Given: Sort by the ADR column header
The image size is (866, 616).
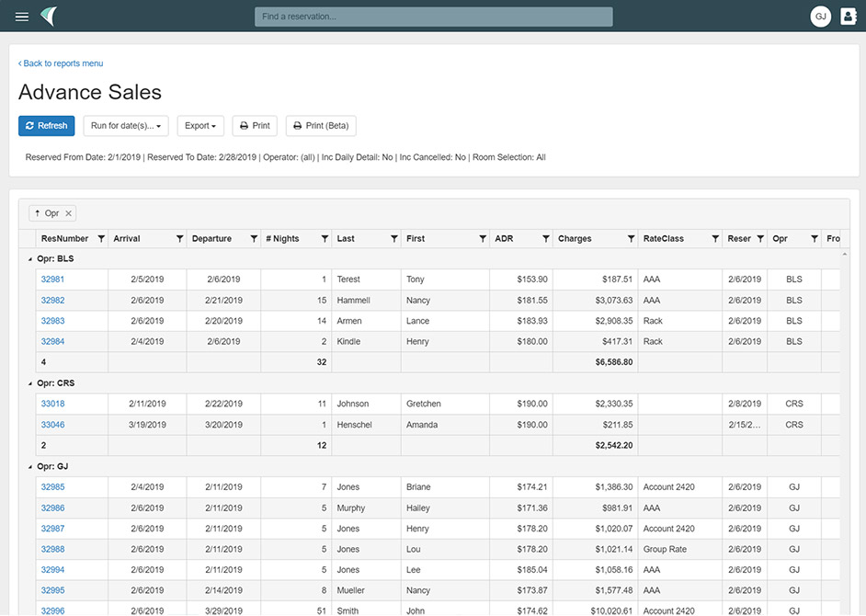Looking at the screenshot, I should (504, 239).
